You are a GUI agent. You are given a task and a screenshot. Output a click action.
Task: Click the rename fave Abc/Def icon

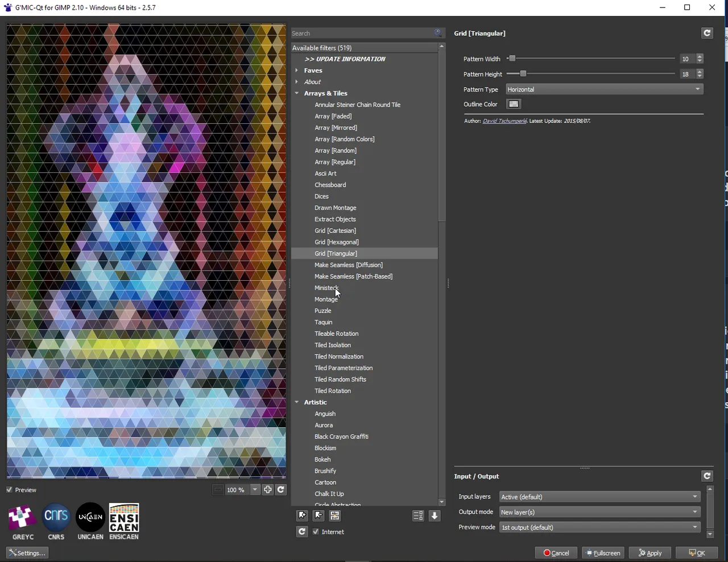pos(335,515)
